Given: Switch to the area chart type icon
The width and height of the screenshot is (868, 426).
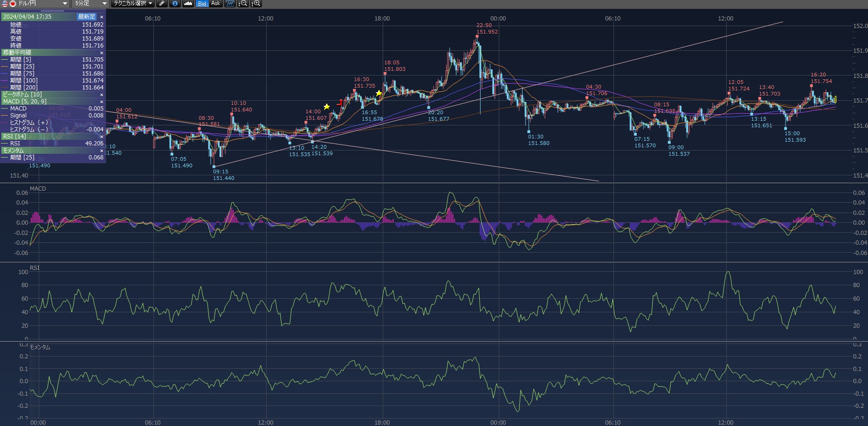Looking at the screenshot, I should coord(188,4).
